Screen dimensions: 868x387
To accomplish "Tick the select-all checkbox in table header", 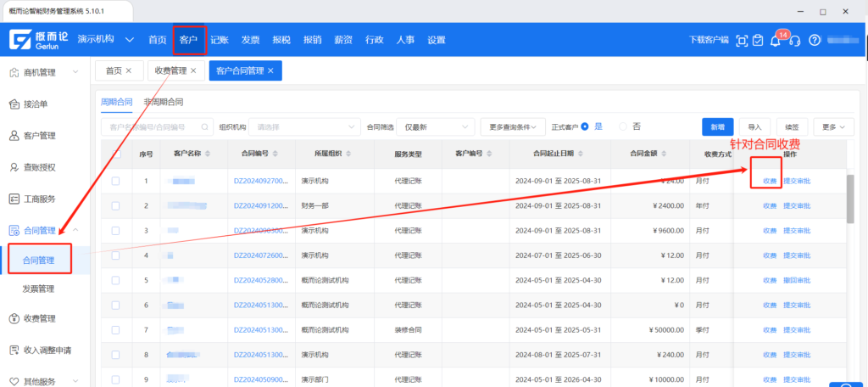I will click(x=116, y=154).
